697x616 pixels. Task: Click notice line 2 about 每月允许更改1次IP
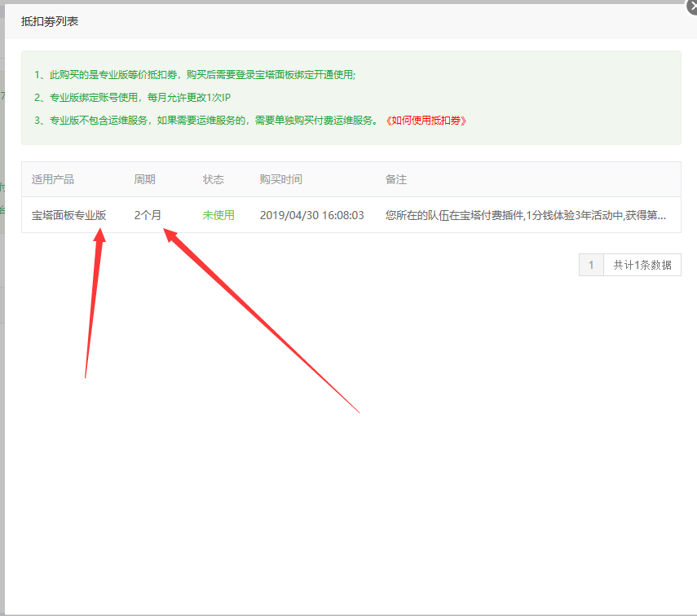tap(132, 97)
